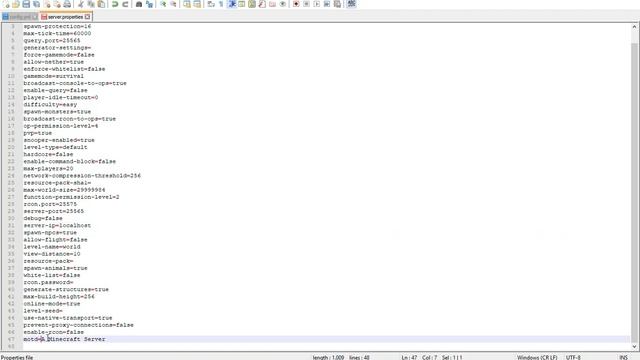The image size is (640, 360).
Task: Click the line "hardcore=false"
Action: click(48, 154)
